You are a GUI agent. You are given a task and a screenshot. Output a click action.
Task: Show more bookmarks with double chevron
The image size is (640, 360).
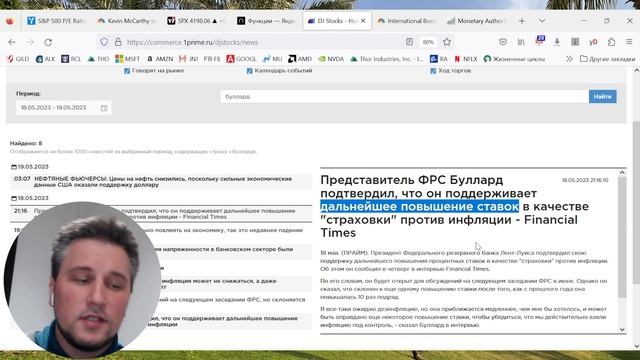pos(569,59)
